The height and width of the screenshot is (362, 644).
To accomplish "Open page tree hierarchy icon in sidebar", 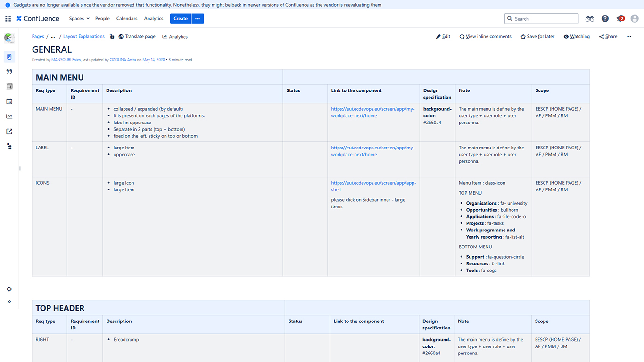I will (9, 147).
